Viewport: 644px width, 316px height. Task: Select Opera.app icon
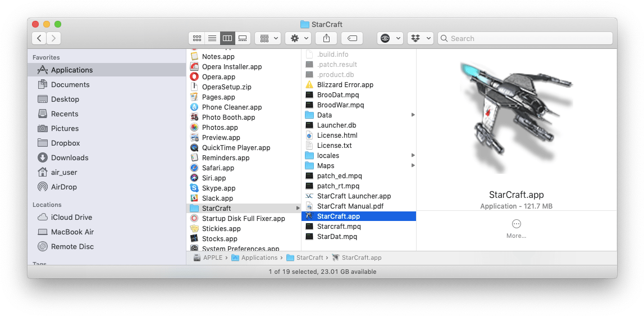195,76
